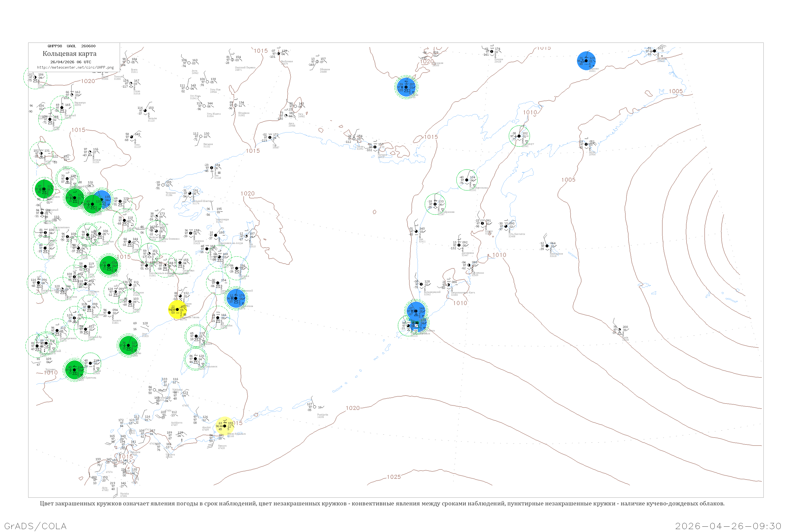
Task: Click the 1025 isobar label at the bottom
Action: (x=394, y=477)
